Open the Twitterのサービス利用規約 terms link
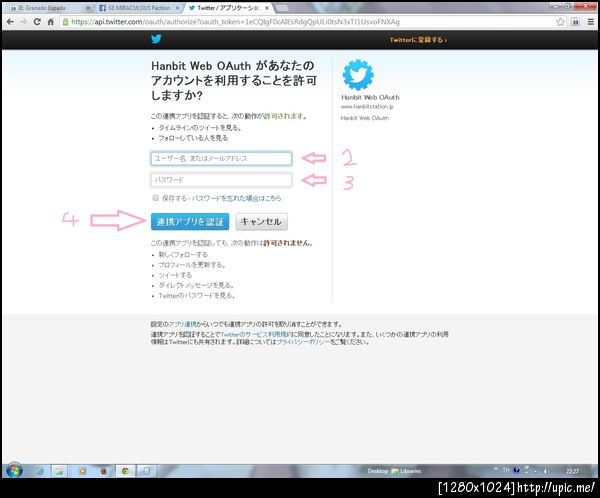The width and height of the screenshot is (600, 498). pyautogui.click(x=256, y=335)
